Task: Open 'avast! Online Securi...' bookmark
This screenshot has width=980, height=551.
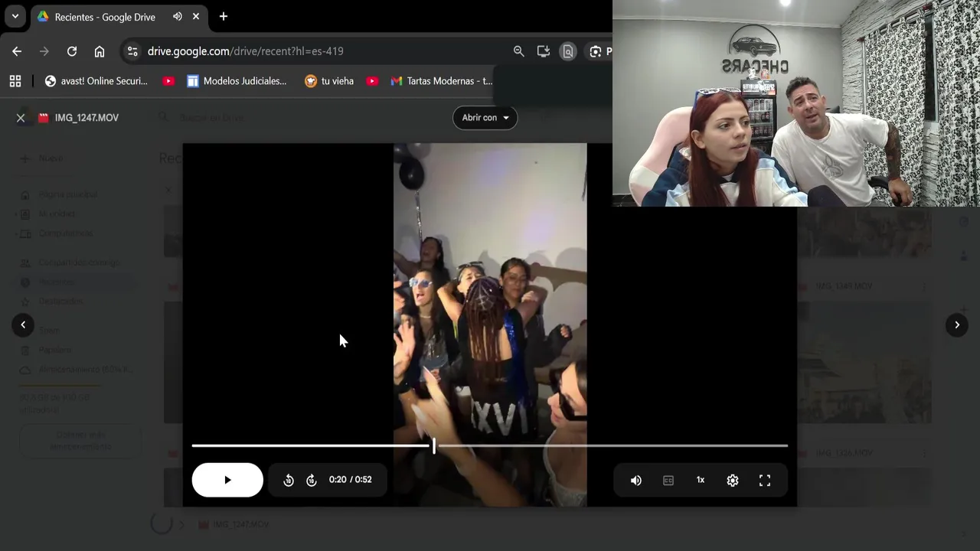Action: click(x=96, y=81)
